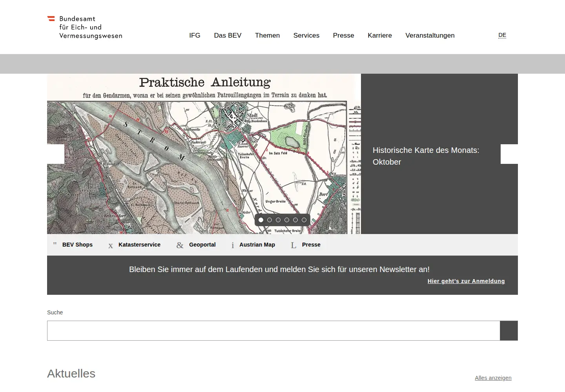Switch language via the DE link

502,35
